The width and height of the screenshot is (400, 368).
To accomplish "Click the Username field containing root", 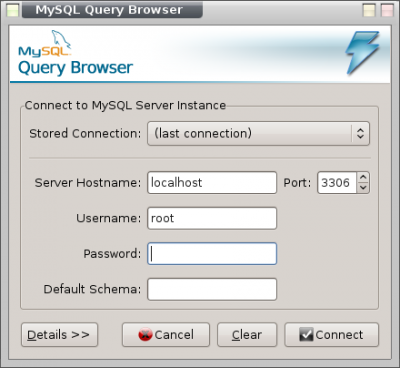I will [x=212, y=218].
